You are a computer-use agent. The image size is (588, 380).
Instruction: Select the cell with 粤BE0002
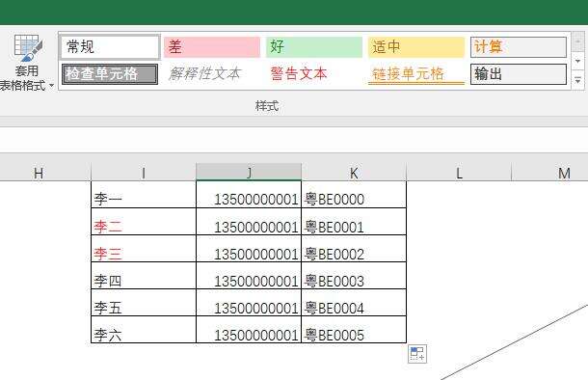coord(354,248)
